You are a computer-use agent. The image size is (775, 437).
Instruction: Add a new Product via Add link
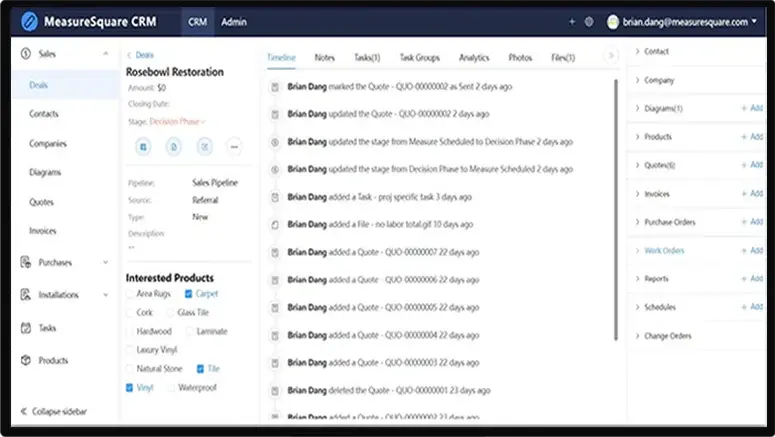(752, 136)
